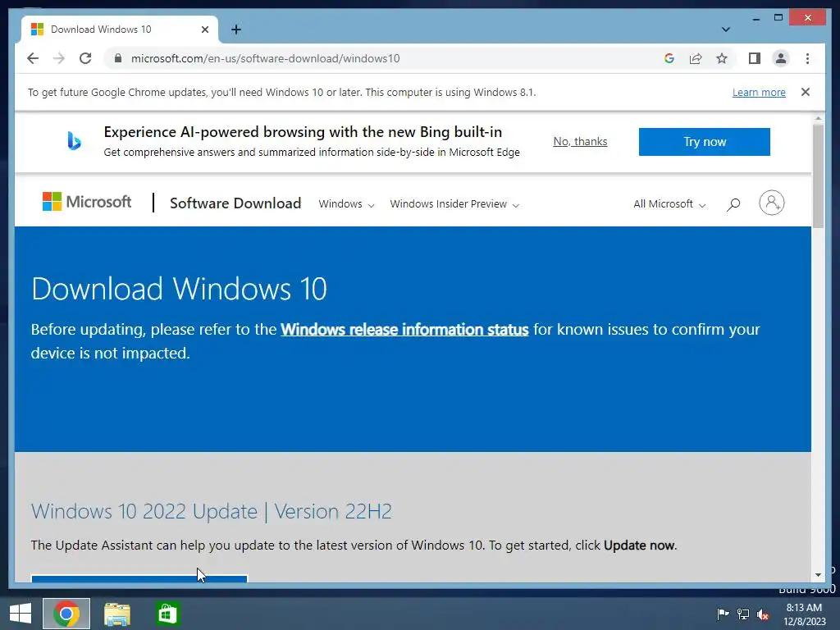Go back to the previous page
The height and width of the screenshot is (630, 840).
[x=33, y=58]
